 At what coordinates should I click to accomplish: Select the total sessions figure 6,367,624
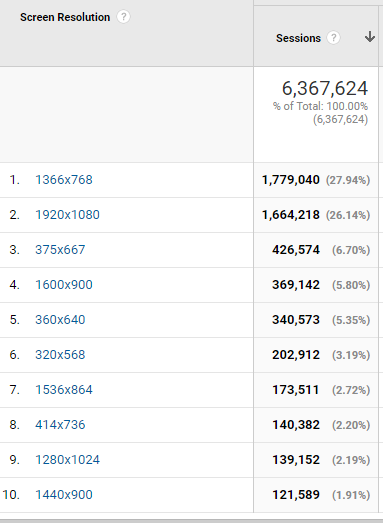click(x=325, y=89)
